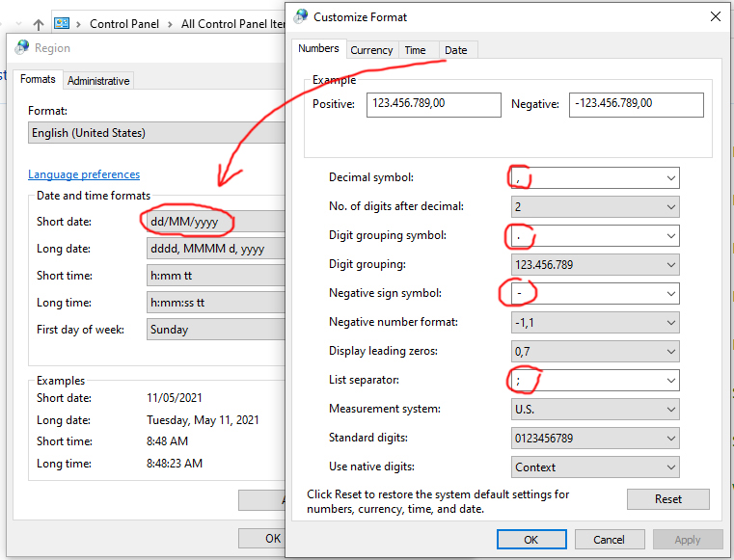
Task: Click the Customize Format globe title icon
Action: 302,16
